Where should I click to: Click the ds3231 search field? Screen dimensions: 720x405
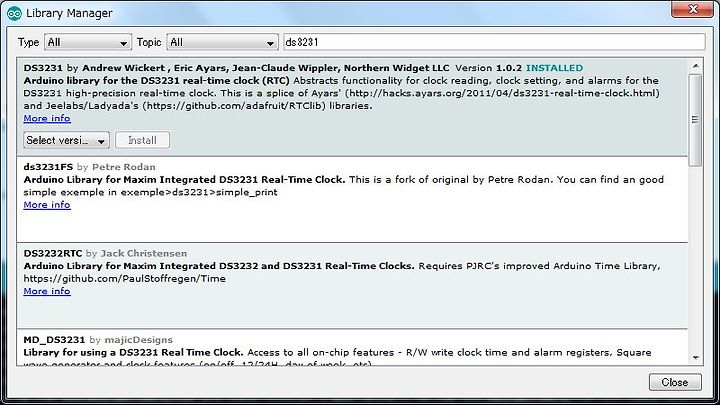coord(494,42)
